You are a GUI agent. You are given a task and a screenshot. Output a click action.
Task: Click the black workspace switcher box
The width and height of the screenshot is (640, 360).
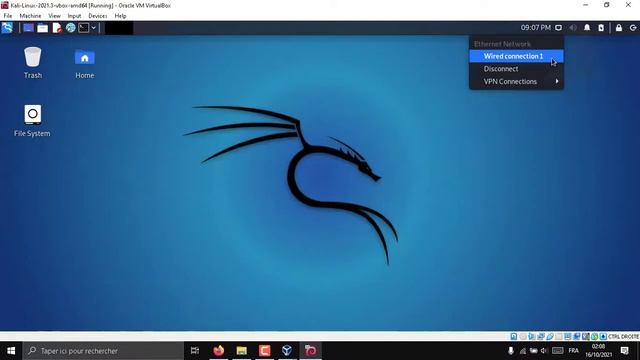pyautogui.click(x=119, y=28)
